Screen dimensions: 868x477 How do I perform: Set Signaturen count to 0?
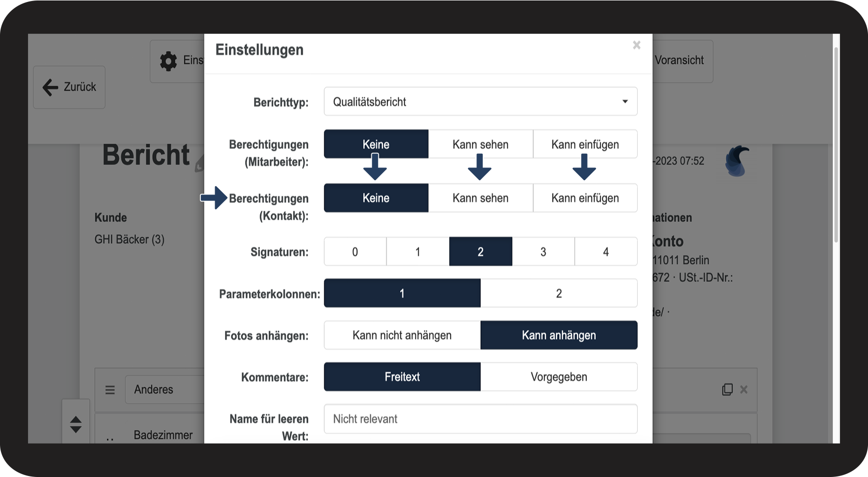click(355, 252)
